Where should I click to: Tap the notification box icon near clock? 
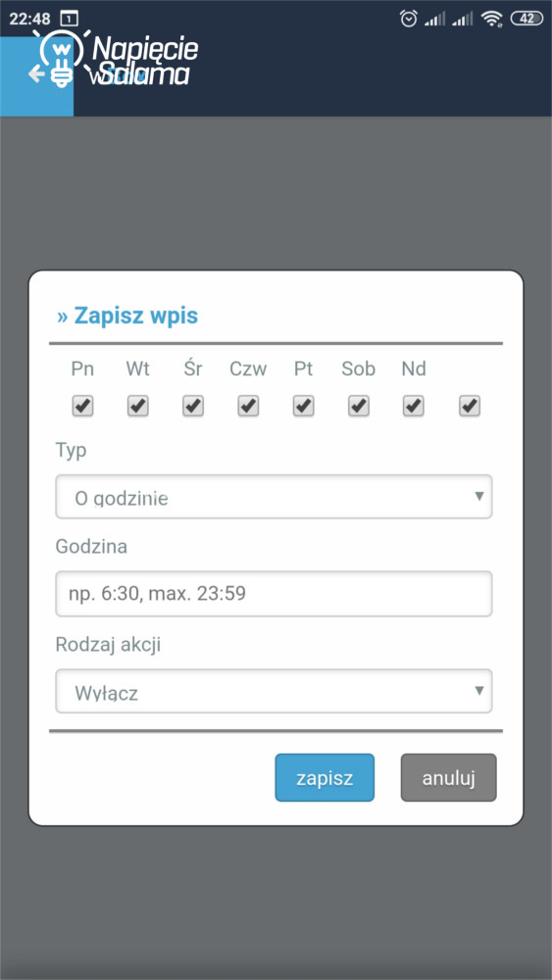click(70, 19)
